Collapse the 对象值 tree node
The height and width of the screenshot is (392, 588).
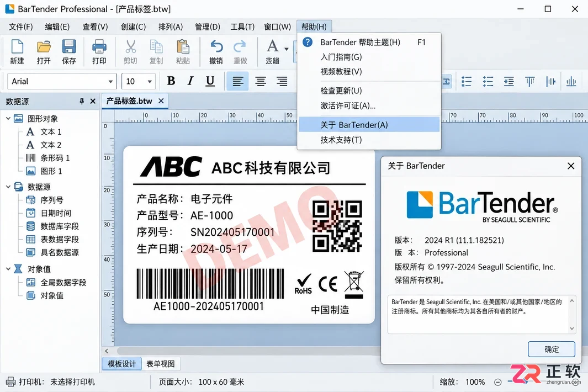(x=8, y=268)
